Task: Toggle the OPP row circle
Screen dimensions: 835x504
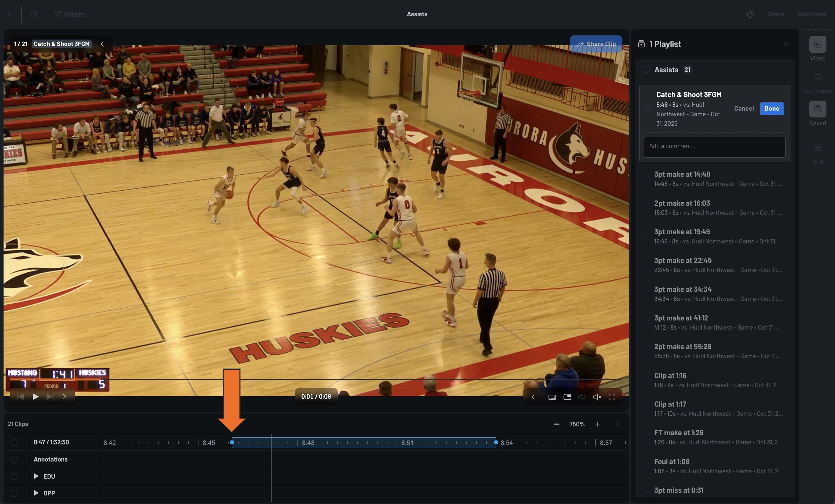Action: 14,493
